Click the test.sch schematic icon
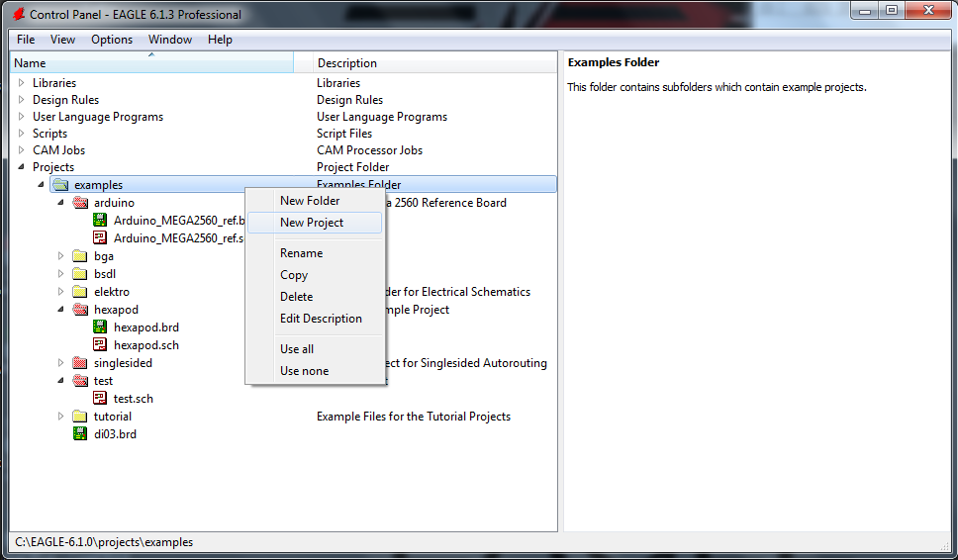Viewport: 958px width, 560px height. tap(100, 399)
